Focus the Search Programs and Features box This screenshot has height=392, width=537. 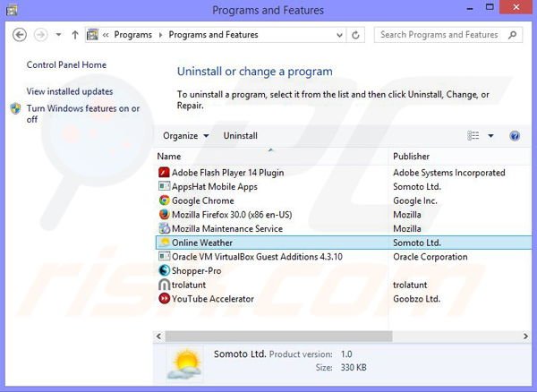coord(448,35)
